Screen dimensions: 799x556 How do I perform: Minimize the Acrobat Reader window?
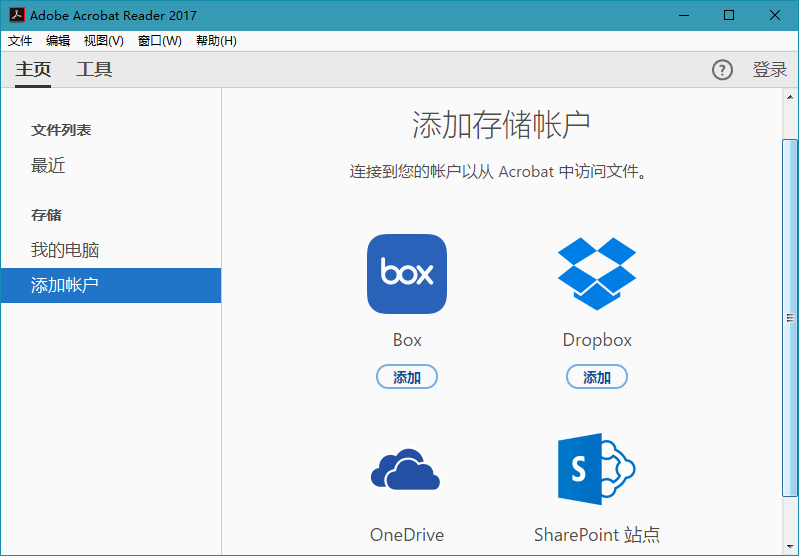pos(684,15)
